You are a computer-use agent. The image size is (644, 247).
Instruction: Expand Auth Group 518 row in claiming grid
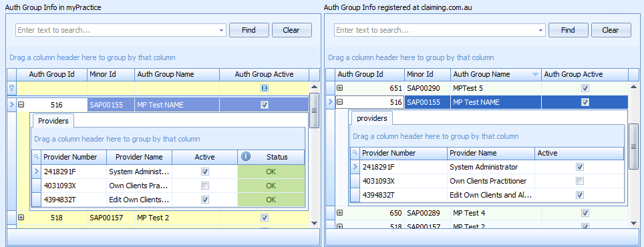tap(339, 226)
